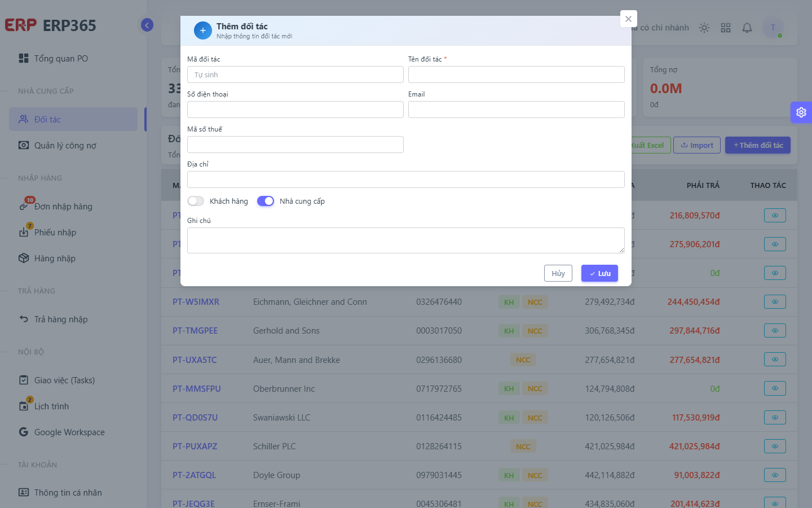
Task: Enable the Khách hàng switch
Action: pos(196,201)
